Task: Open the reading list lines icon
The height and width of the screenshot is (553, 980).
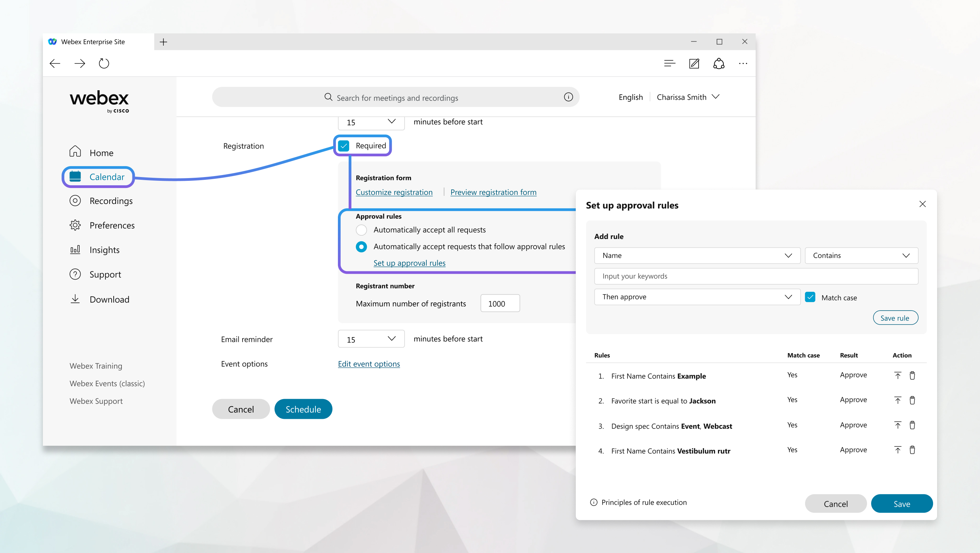Action: [670, 63]
